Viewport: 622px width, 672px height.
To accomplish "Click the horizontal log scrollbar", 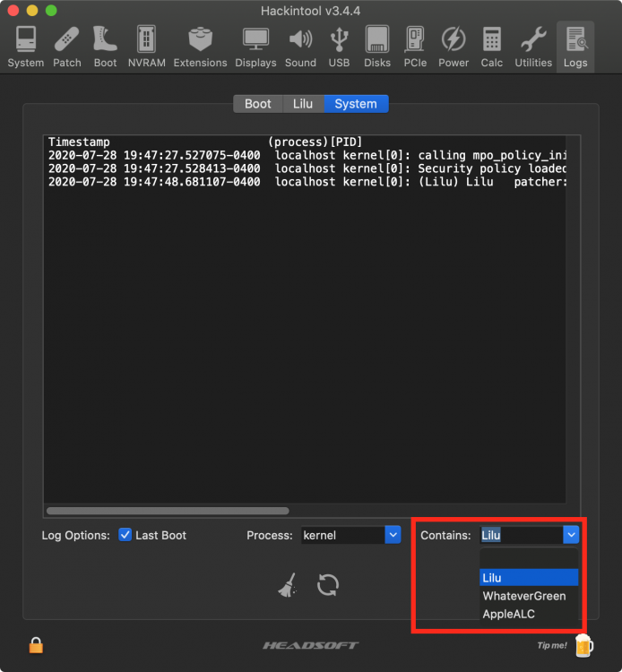I will (168, 511).
